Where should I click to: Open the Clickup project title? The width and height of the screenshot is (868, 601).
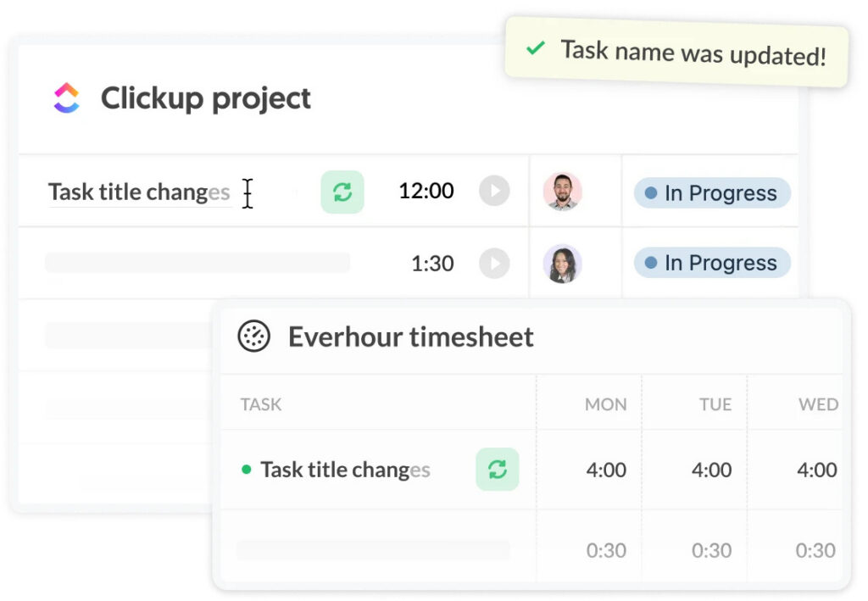pos(205,98)
